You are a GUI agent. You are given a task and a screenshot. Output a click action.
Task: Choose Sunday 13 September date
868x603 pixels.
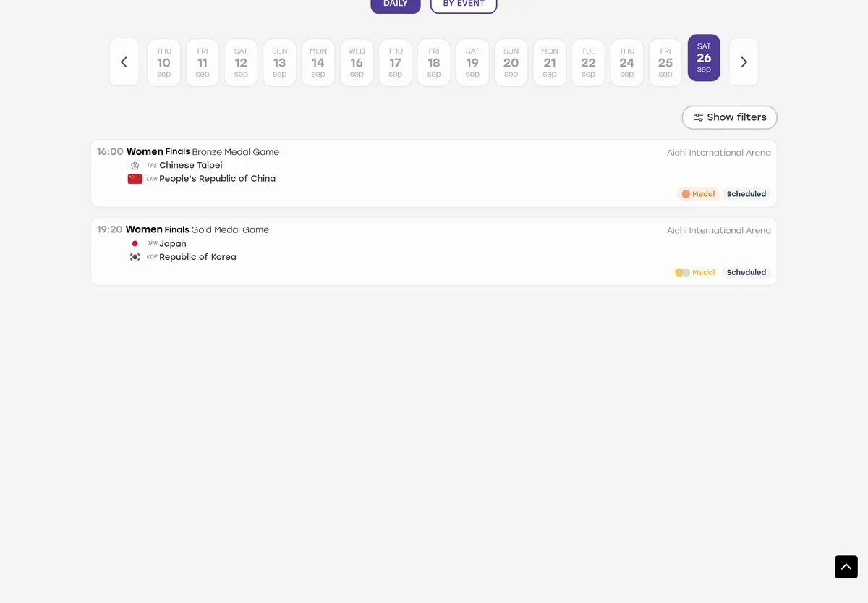pyautogui.click(x=280, y=62)
